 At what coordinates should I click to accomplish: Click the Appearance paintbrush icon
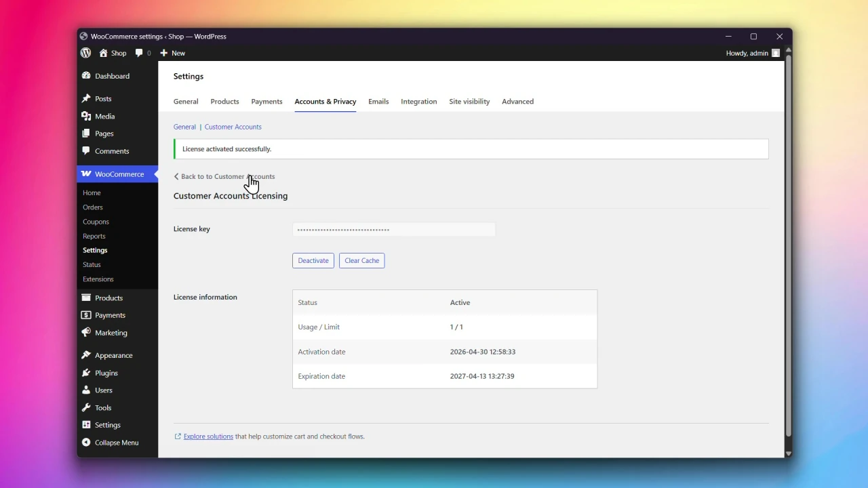(x=86, y=355)
